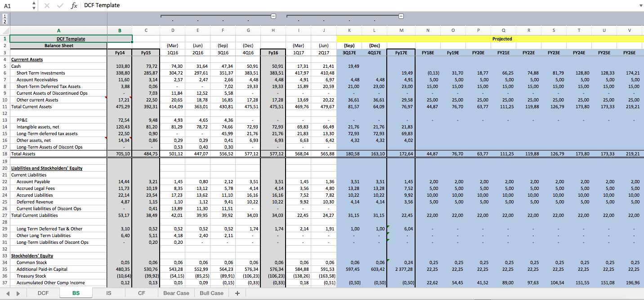Select the BS sheet tab
The image size is (644, 300).
(x=76, y=293)
